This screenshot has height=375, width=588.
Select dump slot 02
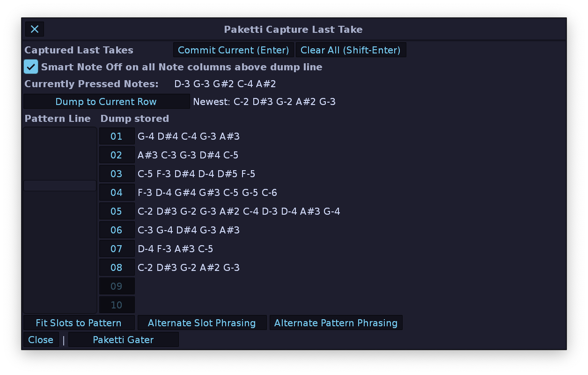click(x=117, y=155)
